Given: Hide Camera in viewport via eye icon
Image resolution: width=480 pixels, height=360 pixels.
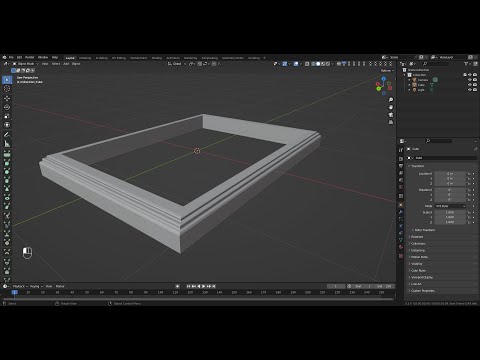Looking at the screenshot, I should [470, 80].
